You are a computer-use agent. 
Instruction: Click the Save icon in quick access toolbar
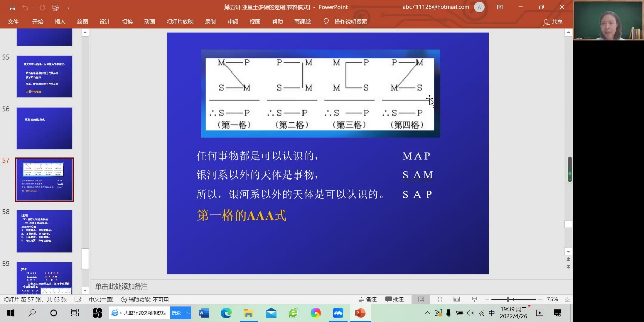[12, 8]
